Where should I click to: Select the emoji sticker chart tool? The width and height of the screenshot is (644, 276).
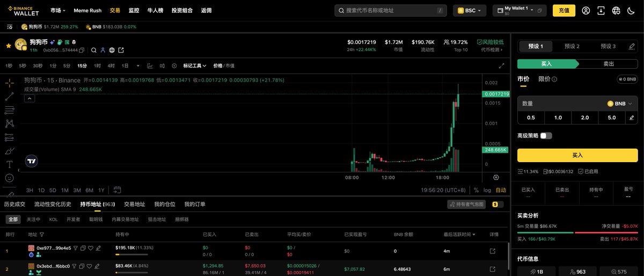[10, 178]
